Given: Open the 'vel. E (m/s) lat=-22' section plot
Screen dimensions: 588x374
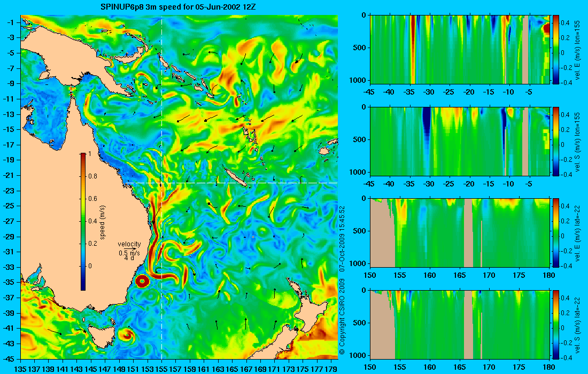Looking at the screenshot, I should 460,233.
